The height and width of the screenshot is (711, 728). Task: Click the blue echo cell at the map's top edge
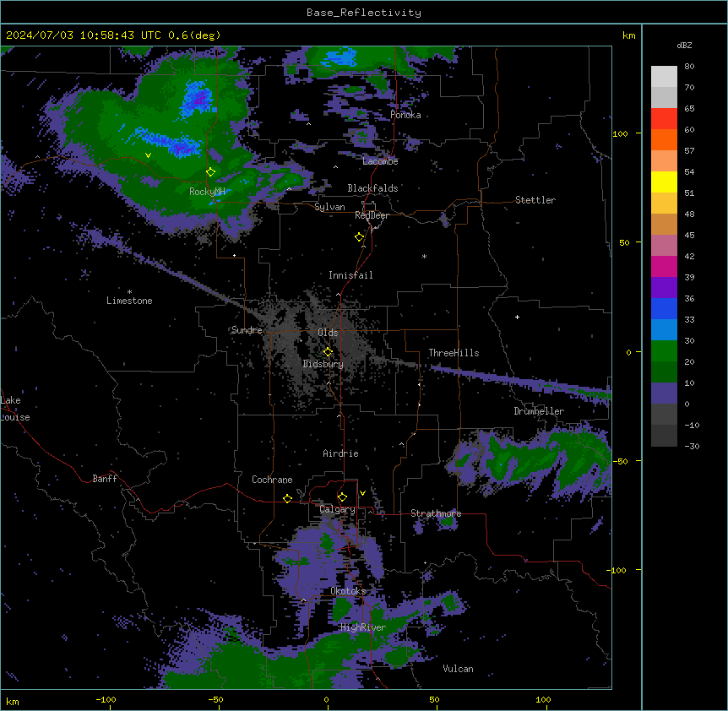pos(341,58)
